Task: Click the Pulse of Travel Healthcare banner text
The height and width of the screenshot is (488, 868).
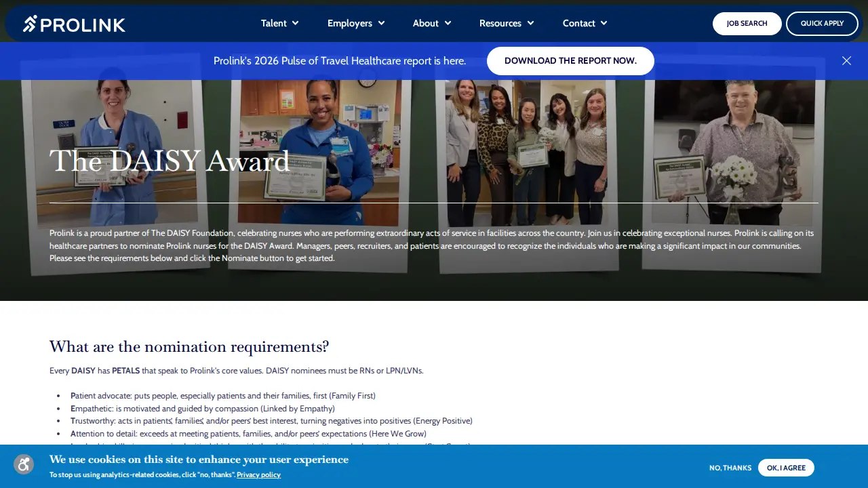Action: (340, 61)
